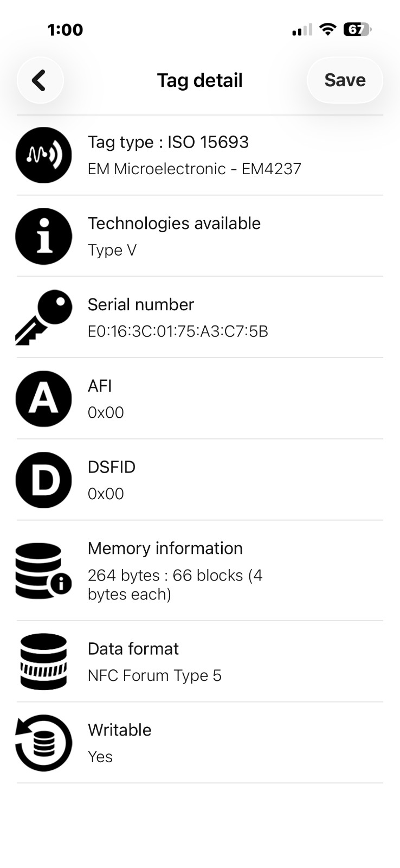Viewport: 400px width, 868px height.
Task: Select the serial number E0:16:3C:01:75:A3:C7:5B
Action: pyautogui.click(x=178, y=331)
